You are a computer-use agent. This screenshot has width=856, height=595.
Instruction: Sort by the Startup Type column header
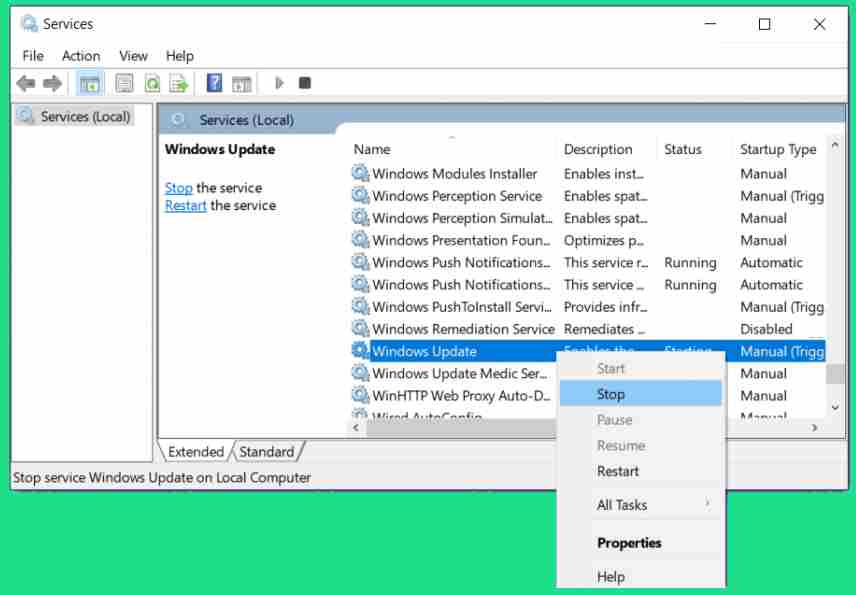click(x=778, y=149)
